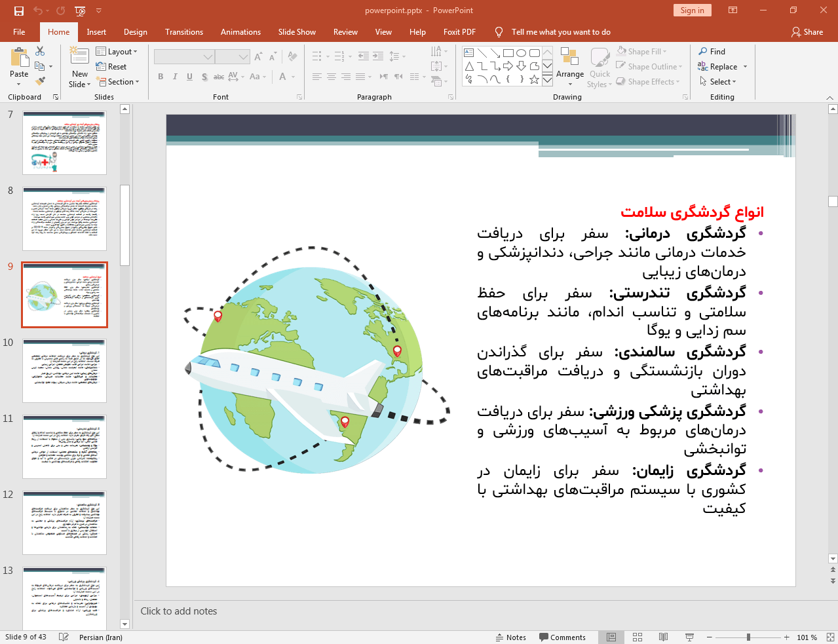Adjust the zoom slider handle
The height and width of the screenshot is (644, 838).
tap(748, 637)
